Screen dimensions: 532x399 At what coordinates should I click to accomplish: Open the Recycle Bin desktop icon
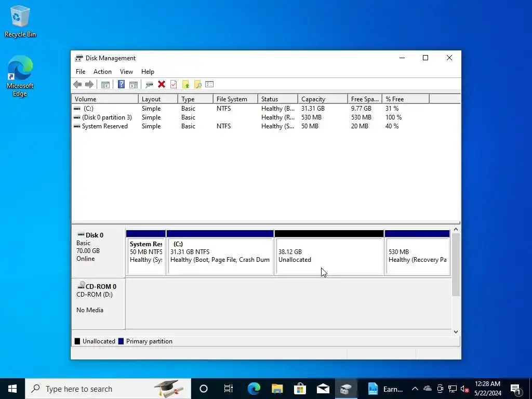[x=20, y=21]
